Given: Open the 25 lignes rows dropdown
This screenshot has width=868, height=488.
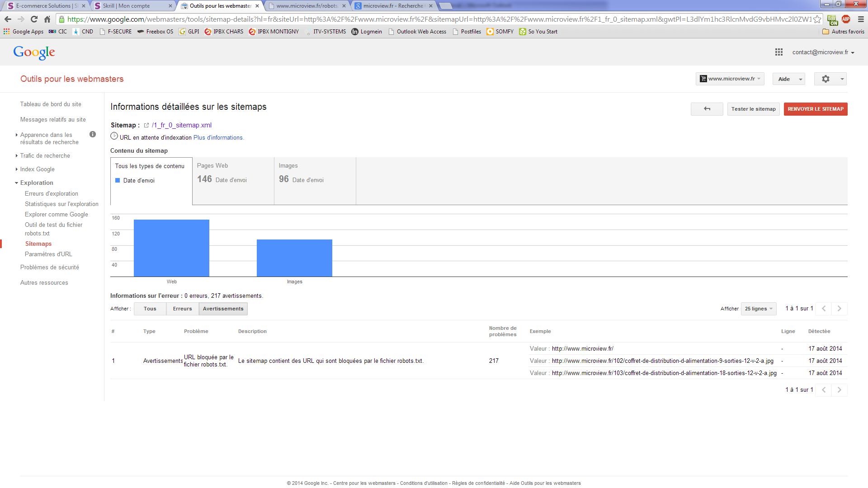Looking at the screenshot, I should [x=758, y=309].
